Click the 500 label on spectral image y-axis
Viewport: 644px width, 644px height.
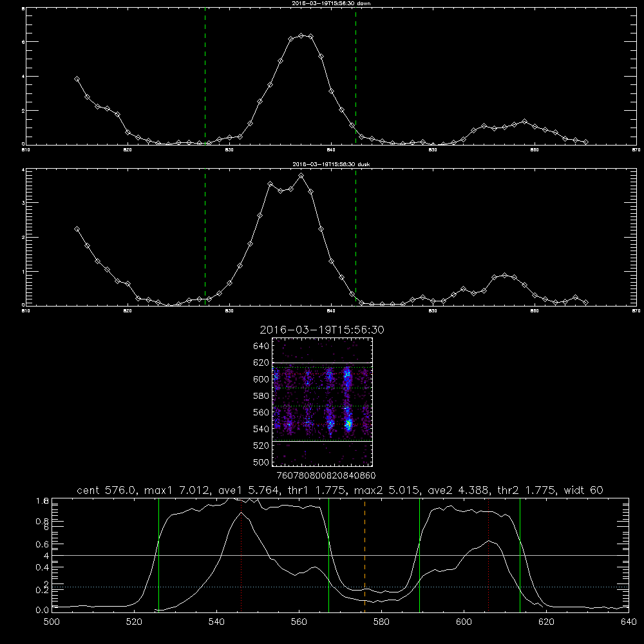261,462
